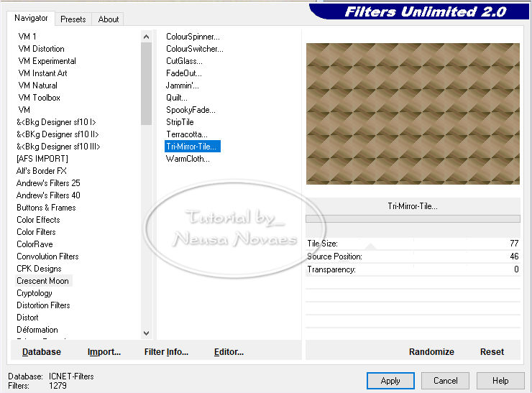This screenshot has width=532, height=393.
Task: Select VM Toolbox category
Action: [40, 97]
